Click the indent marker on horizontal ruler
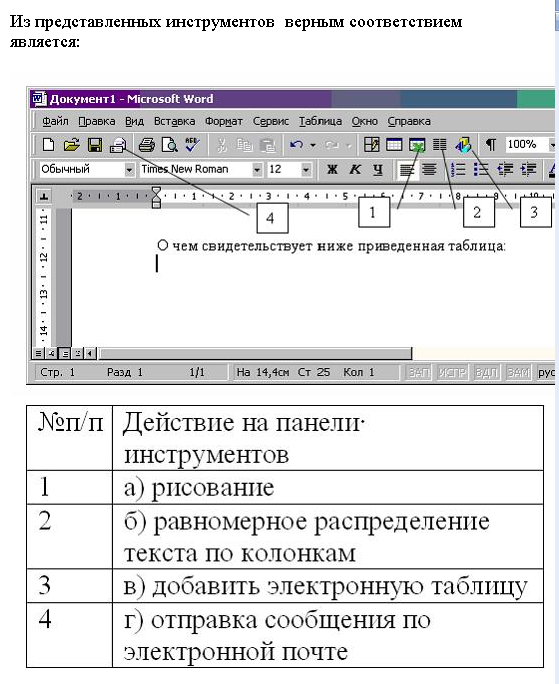 [156, 197]
